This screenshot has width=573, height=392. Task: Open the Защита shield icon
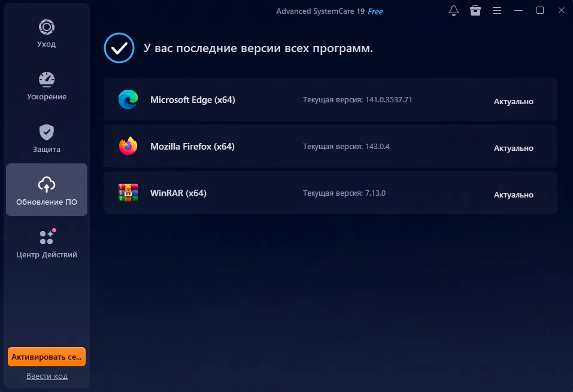47,132
